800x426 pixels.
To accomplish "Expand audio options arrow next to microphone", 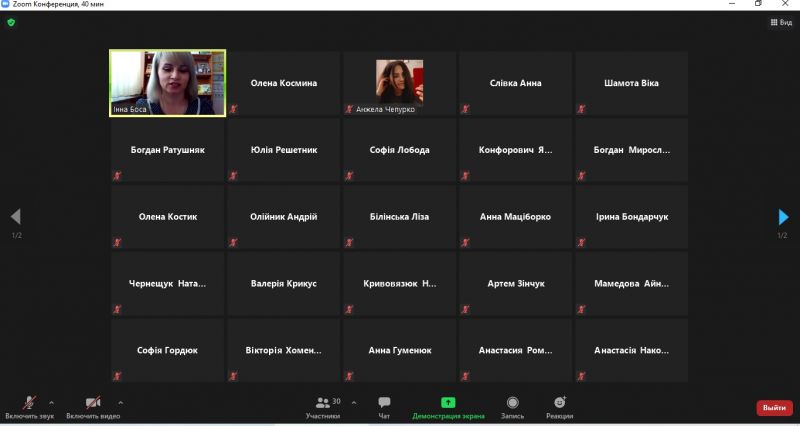I will pos(51,403).
